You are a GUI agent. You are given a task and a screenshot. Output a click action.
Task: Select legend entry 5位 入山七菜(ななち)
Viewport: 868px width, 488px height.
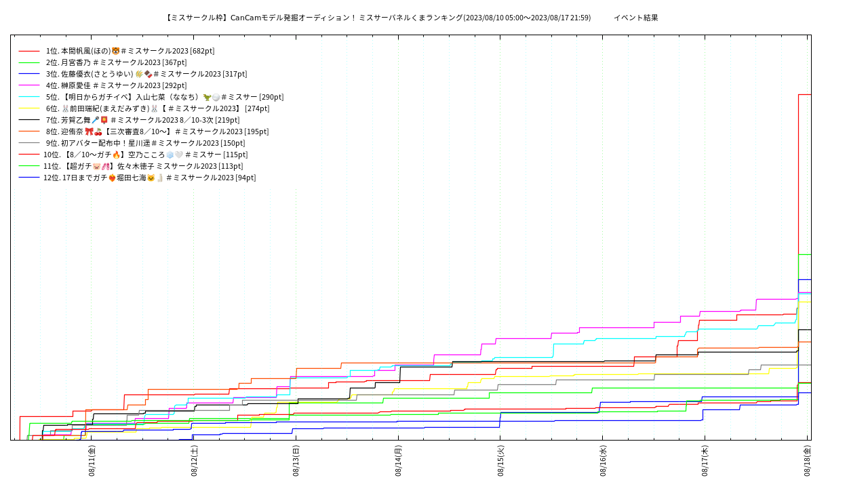(165, 97)
